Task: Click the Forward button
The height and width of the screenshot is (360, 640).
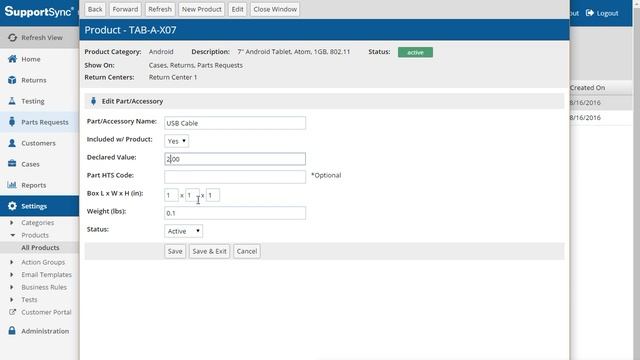Action: [125, 9]
